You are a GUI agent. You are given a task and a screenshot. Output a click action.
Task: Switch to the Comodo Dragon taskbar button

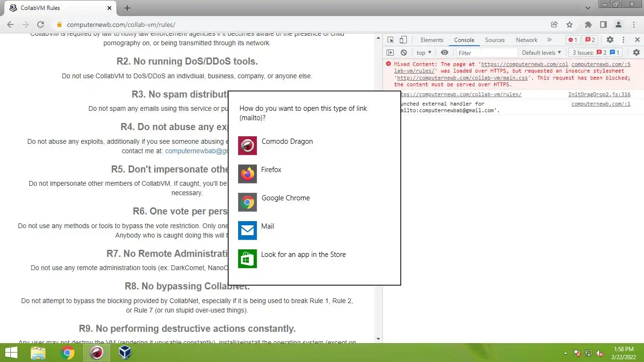(x=97, y=353)
